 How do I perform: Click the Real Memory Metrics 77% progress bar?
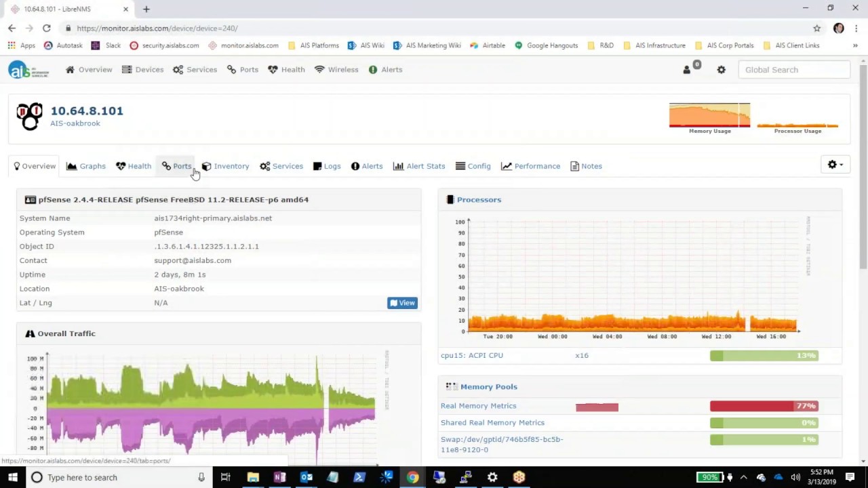pos(764,405)
